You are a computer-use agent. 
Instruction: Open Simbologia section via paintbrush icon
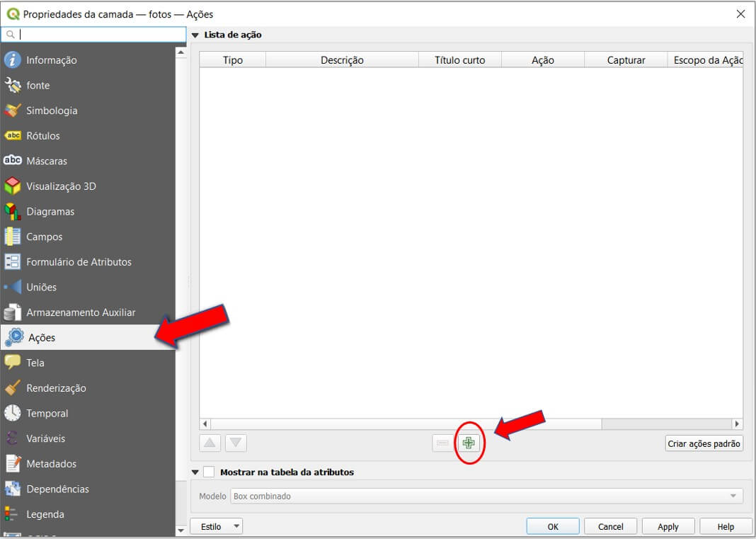click(x=13, y=110)
